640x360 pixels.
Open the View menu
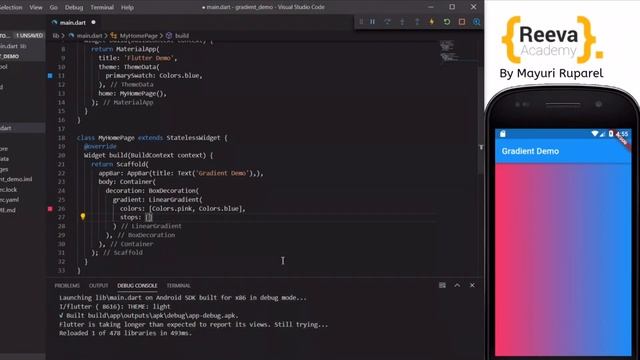[x=36, y=7]
